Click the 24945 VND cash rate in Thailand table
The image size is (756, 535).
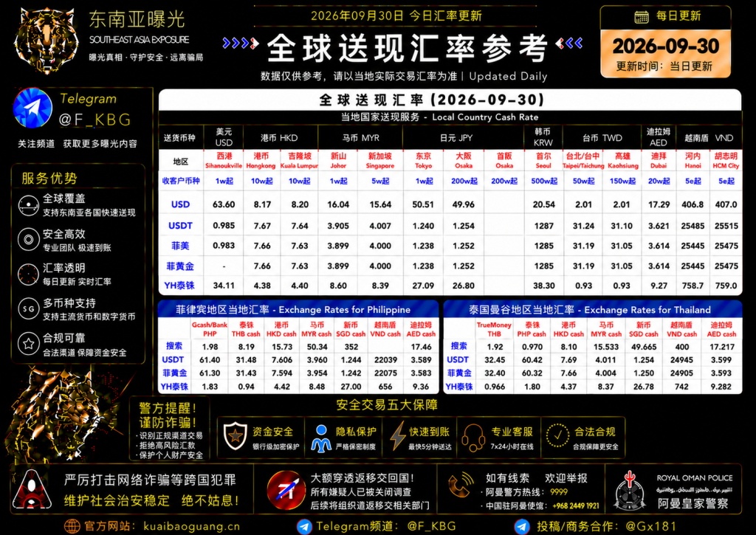pyautogui.click(x=681, y=359)
